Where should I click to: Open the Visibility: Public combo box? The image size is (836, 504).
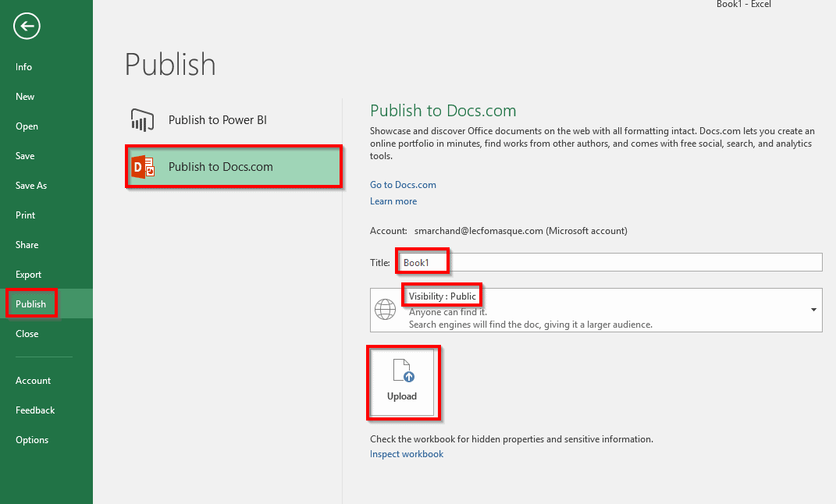(x=595, y=310)
